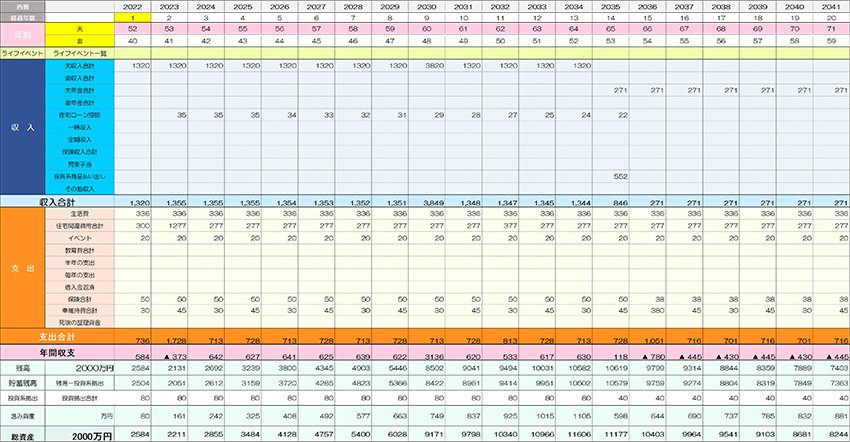
Task: Select the 生活費 row label
Action: (82, 213)
